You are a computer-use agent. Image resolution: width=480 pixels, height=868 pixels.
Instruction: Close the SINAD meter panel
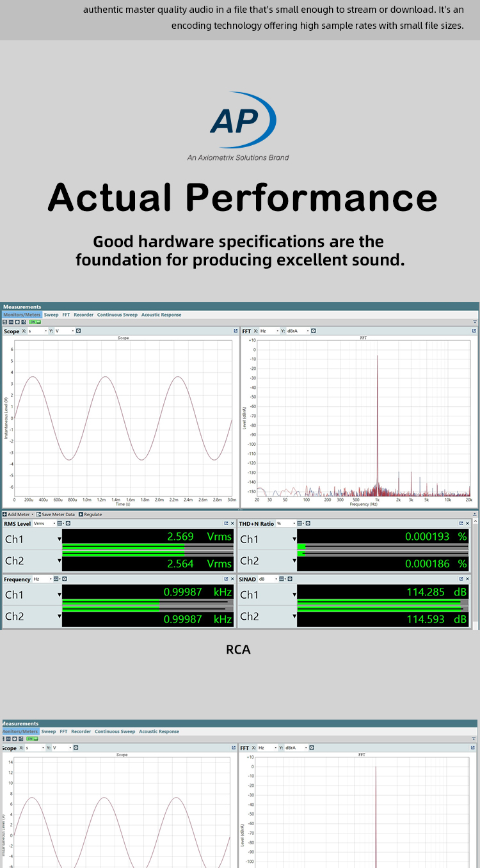(x=468, y=579)
